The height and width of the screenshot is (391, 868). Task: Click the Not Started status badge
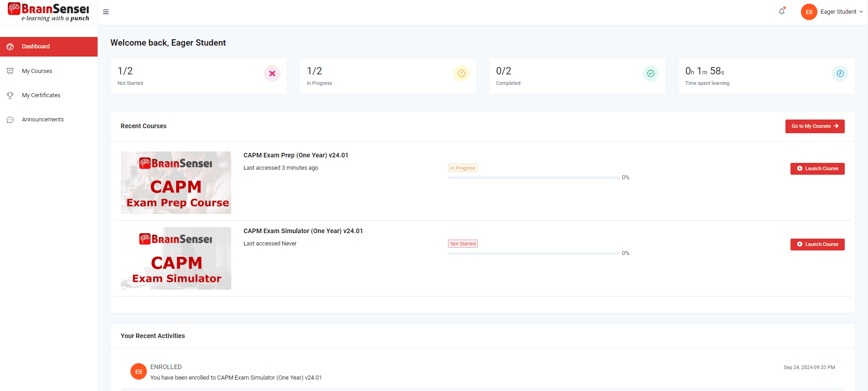(463, 244)
